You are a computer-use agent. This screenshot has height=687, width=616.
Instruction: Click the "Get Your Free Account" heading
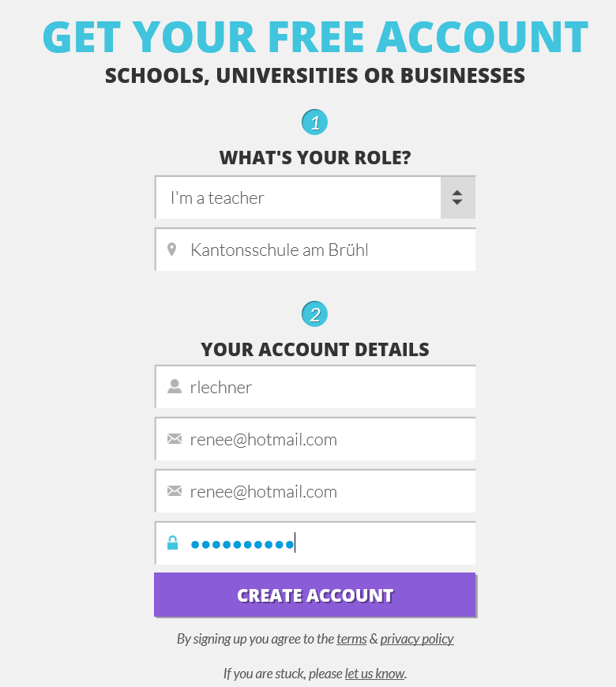click(x=315, y=36)
